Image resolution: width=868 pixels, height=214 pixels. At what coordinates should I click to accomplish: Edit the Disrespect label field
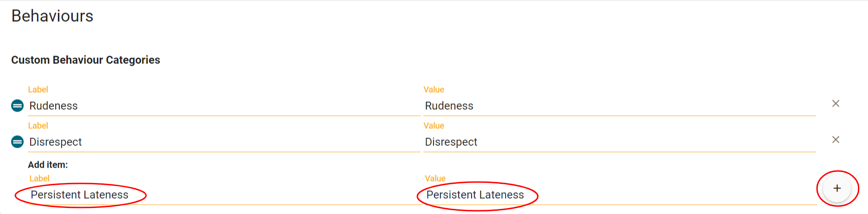point(223,142)
